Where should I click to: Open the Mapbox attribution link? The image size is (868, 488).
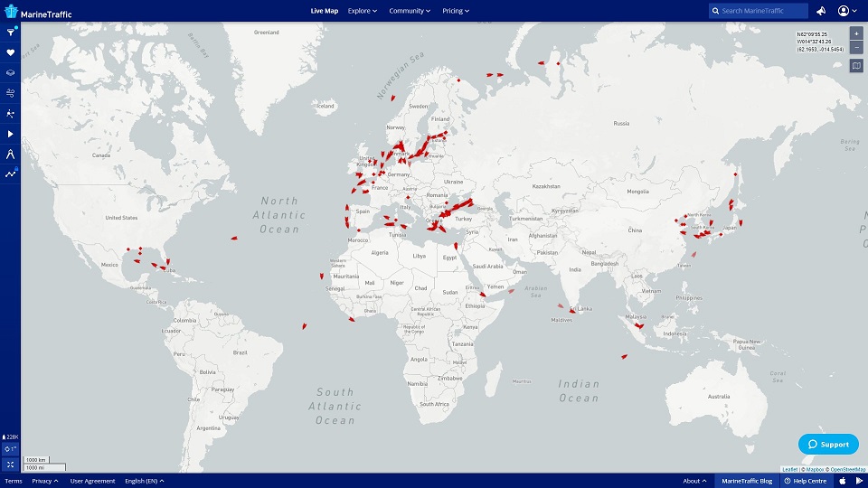tap(815, 469)
